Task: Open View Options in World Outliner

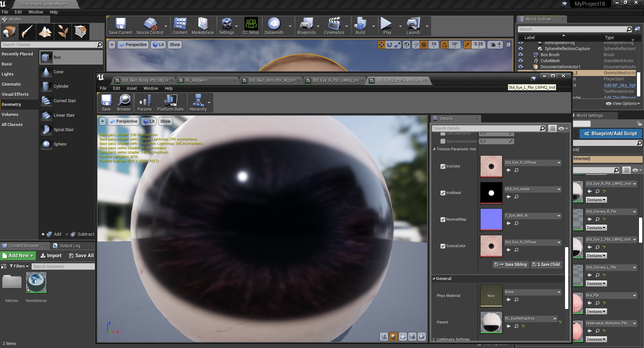Action: click(x=623, y=104)
